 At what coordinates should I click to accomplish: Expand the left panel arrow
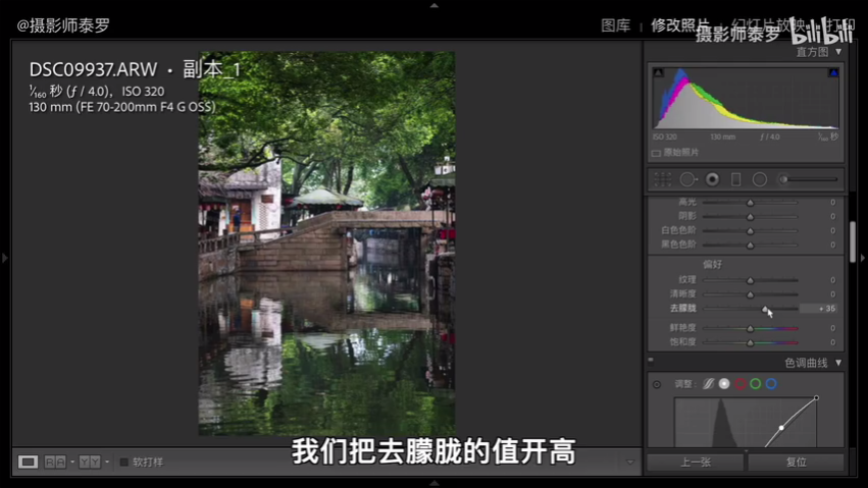click(4, 258)
